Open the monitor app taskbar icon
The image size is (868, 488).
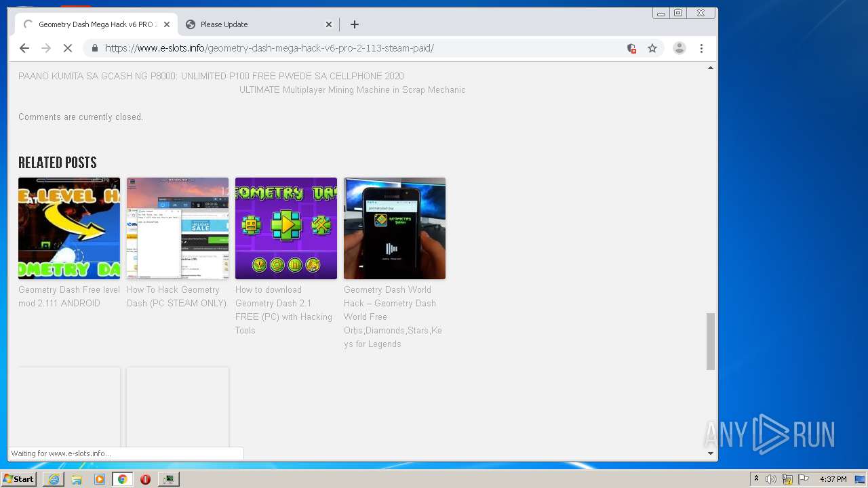[x=168, y=479]
